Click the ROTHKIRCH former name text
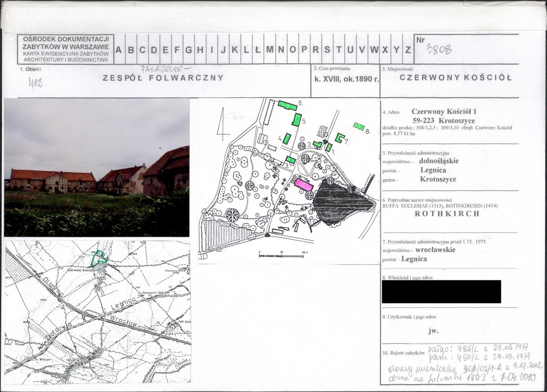The width and height of the screenshot is (547, 392). click(448, 214)
